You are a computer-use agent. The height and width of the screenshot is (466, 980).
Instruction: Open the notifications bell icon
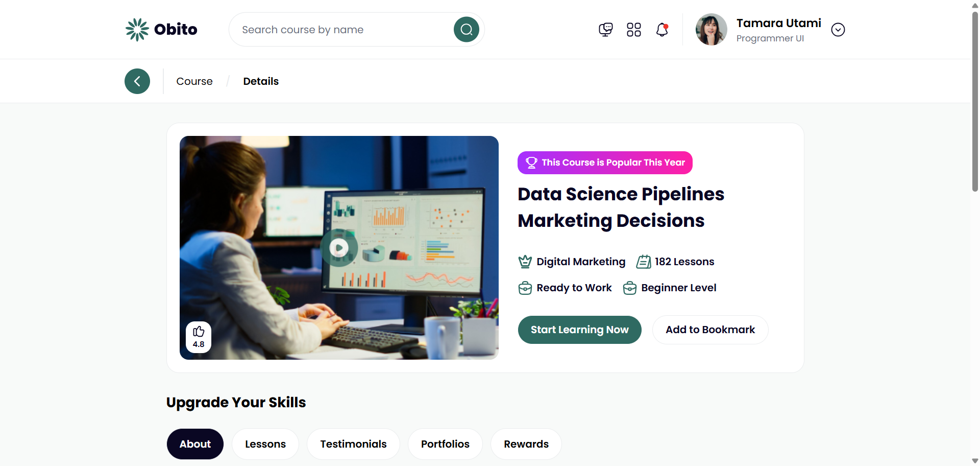(x=662, y=30)
